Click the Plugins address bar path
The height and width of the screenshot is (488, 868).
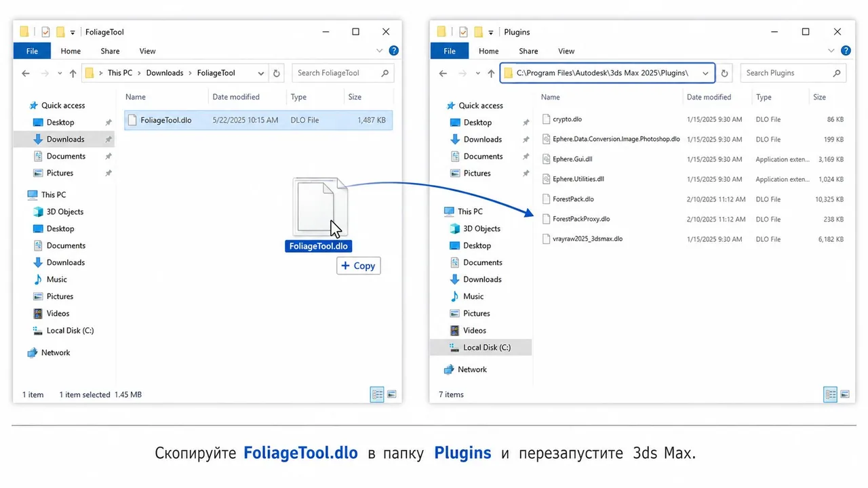pyautogui.click(x=602, y=73)
